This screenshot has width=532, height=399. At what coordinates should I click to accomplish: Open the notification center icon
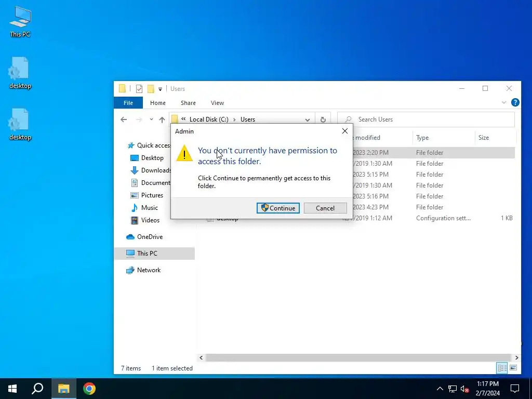(515, 389)
